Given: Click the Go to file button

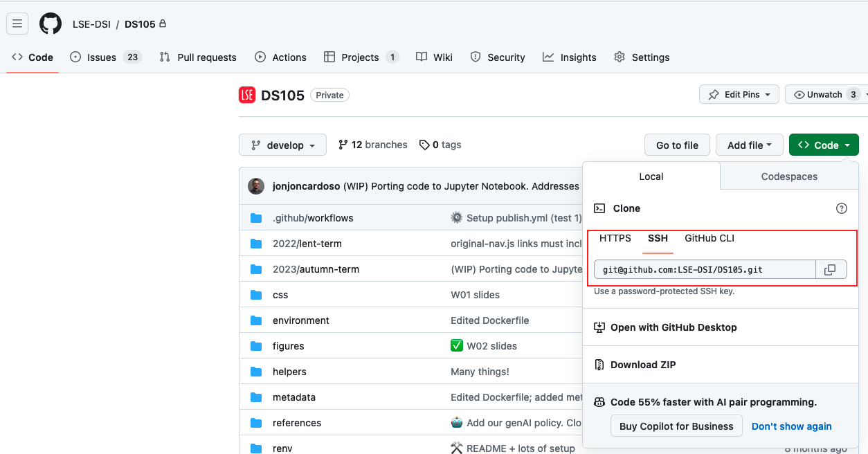Looking at the screenshot, I should [677, 145].
